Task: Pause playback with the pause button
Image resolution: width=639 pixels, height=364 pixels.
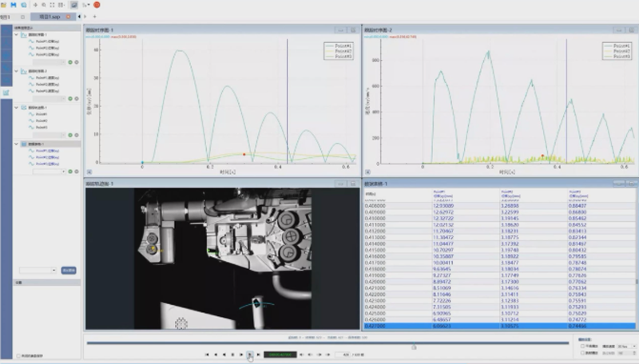Action: 232,354
